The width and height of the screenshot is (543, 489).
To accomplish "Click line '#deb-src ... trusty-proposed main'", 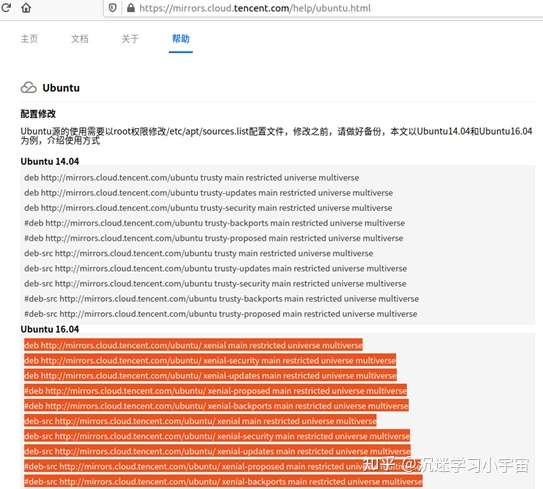I will (x=221, y=314).
